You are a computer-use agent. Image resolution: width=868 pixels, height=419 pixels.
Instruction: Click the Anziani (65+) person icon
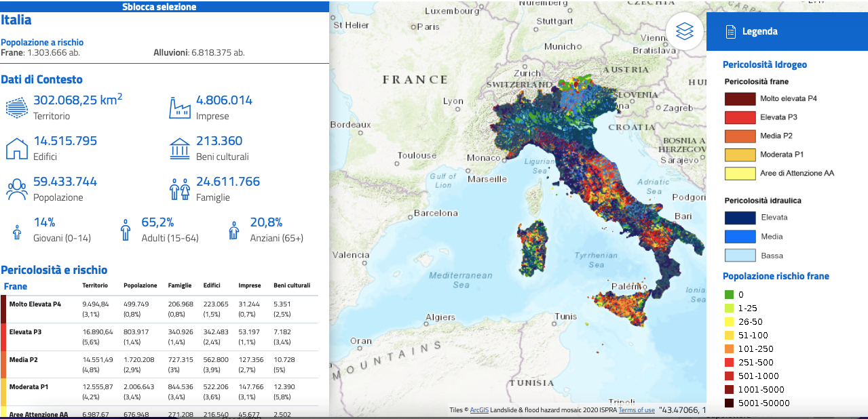point(234,231)
